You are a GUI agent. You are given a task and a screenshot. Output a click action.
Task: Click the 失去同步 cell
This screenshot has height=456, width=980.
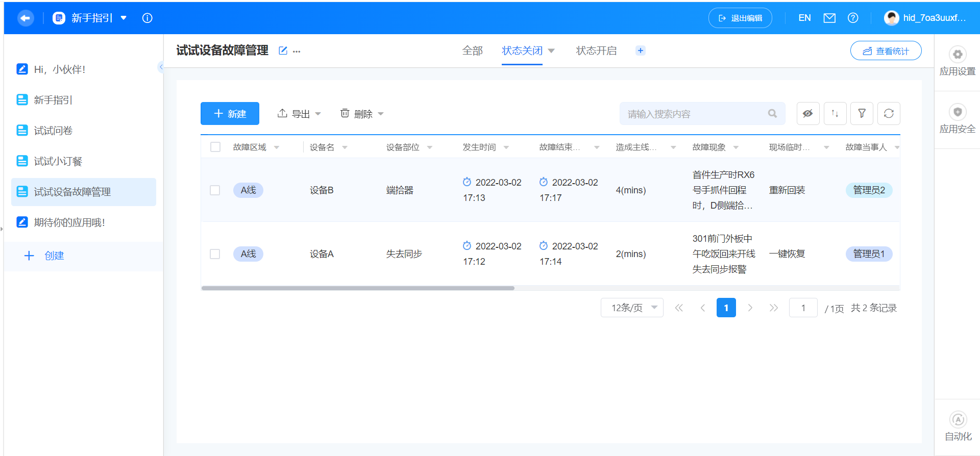(x=404, y=254)
